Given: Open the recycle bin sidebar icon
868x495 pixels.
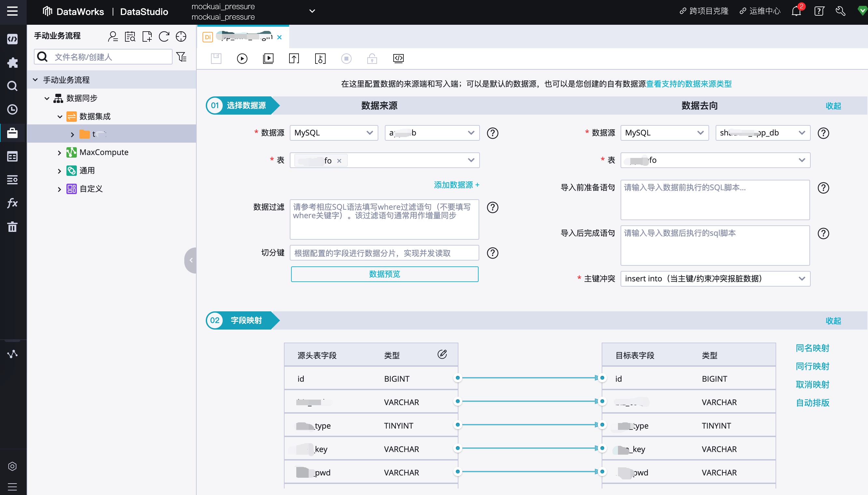Looking at the screenshot, I should [x=12, y=226].
